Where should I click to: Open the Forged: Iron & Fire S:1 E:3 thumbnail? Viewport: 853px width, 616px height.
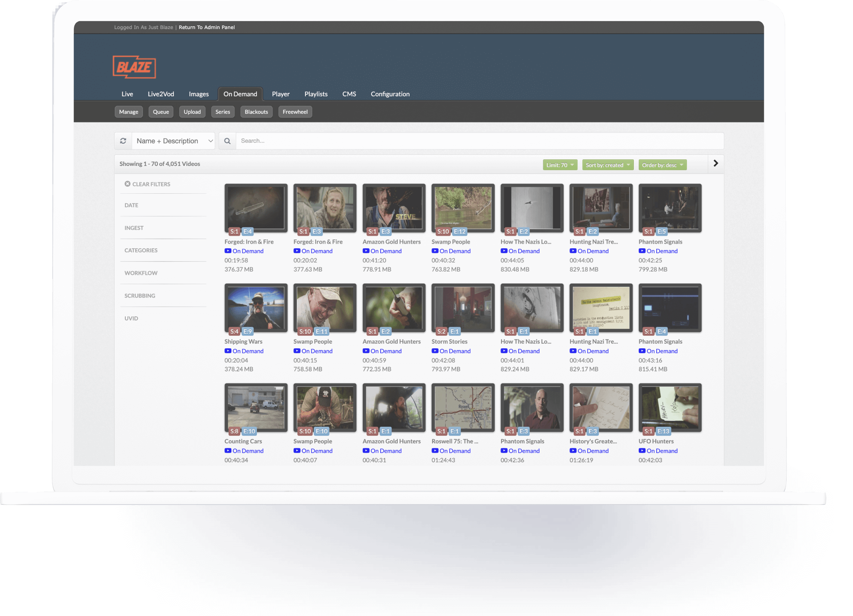(325, 208)
